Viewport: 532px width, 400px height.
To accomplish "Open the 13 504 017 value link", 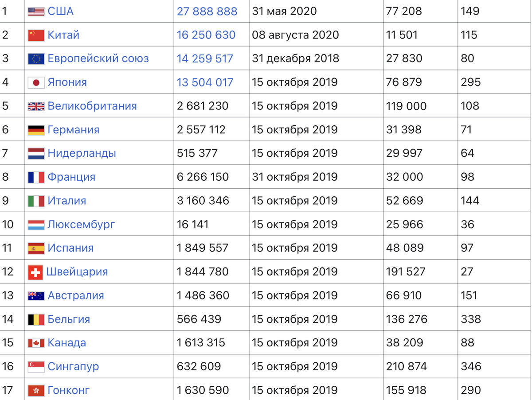I will click(205, 82).
